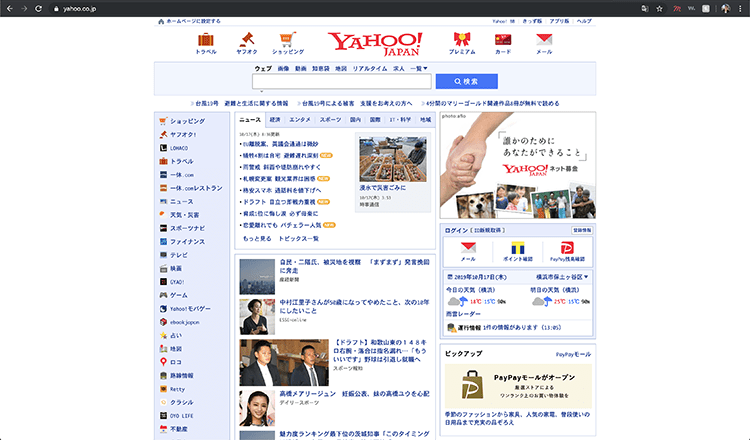Switch to the エンタメ news tab
The width and height of the screenshot is (750, 440).
point(300,119)
